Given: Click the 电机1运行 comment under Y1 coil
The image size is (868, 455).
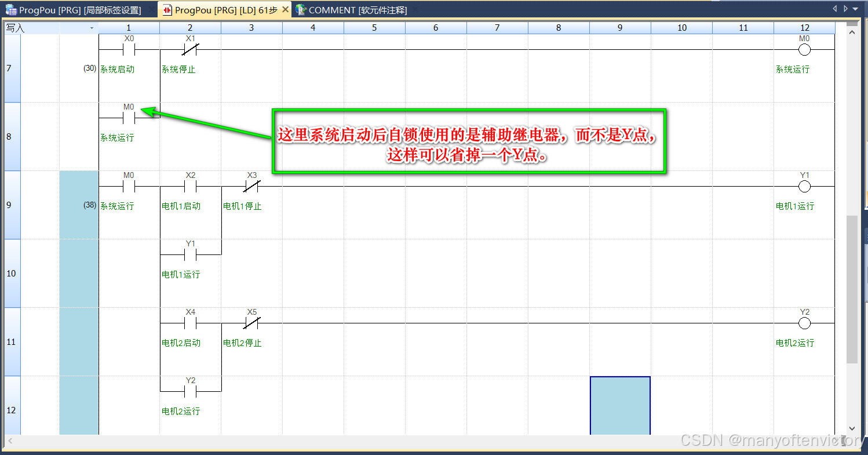Looking at the screenshot, I should 795,206.
